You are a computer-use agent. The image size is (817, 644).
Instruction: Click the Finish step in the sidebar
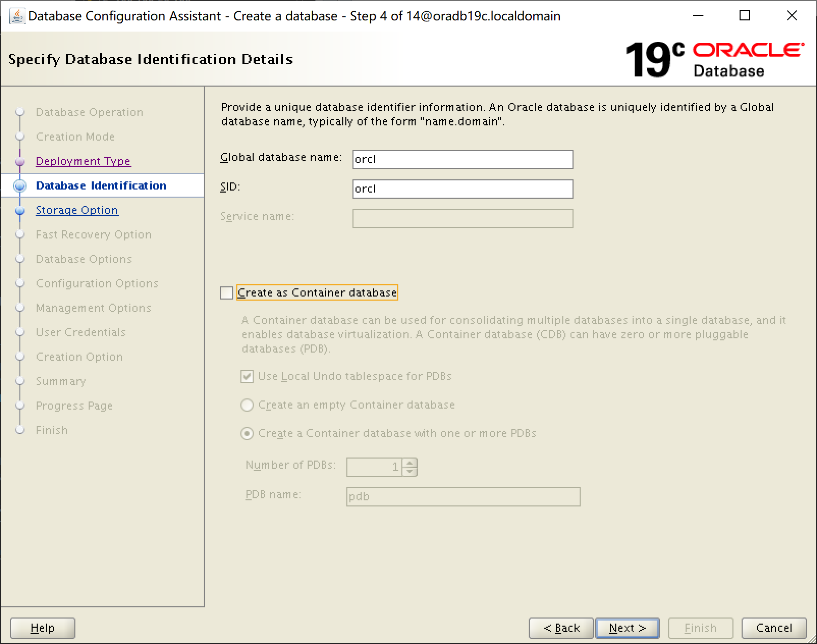pos(52,430)
